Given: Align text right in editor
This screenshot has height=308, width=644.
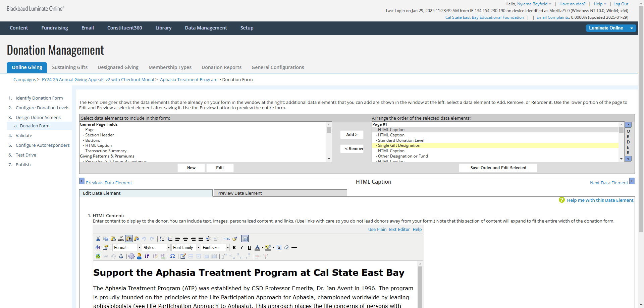Looking at the screenshot, I should tap(193, 239).
